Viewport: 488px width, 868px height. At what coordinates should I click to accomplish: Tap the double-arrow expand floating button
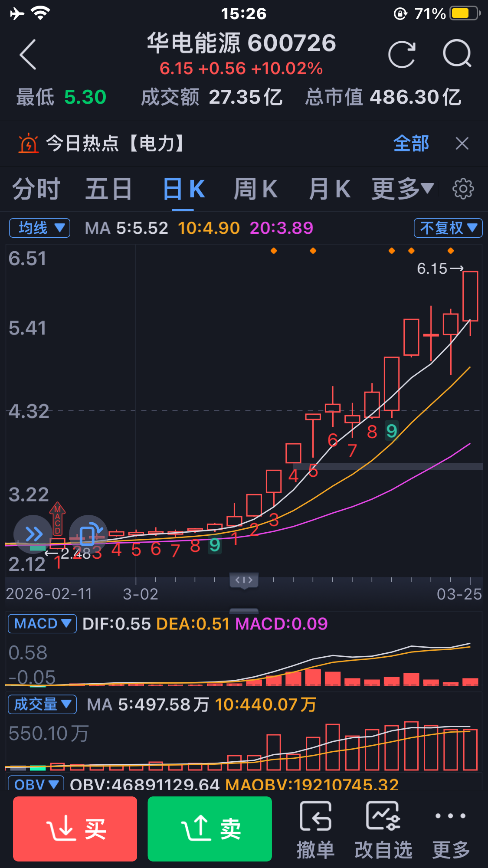(x=33, y=534)
